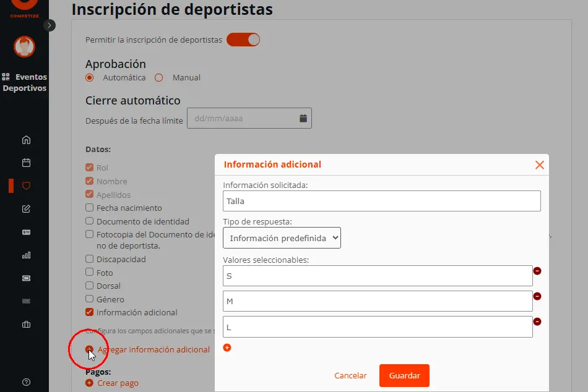Expand the sidebar with the arrow chevron
This screenshot has width=588, height=392.
click(49, 25)
